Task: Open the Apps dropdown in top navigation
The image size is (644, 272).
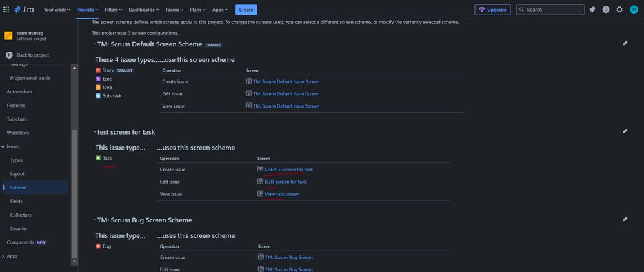Action: point(220,10)
